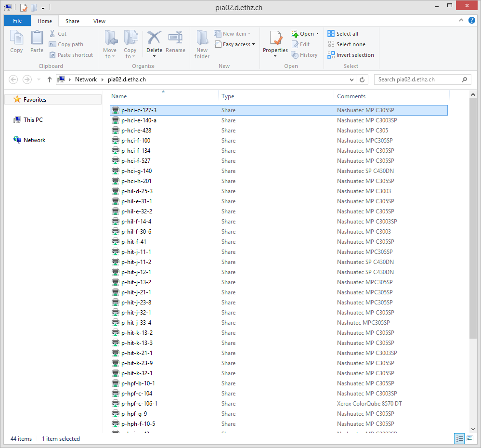Click Invert selection in ribbon
This screenshot has width=481, height=448.
(351, 55)
